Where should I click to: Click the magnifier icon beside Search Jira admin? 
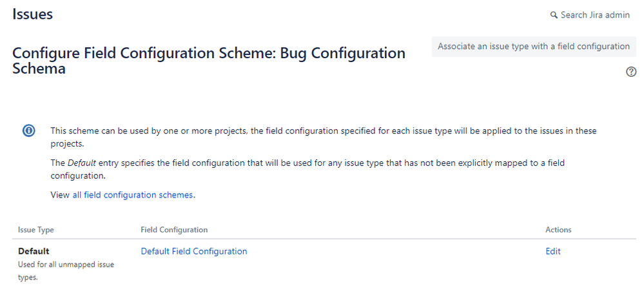pos(554,15)
